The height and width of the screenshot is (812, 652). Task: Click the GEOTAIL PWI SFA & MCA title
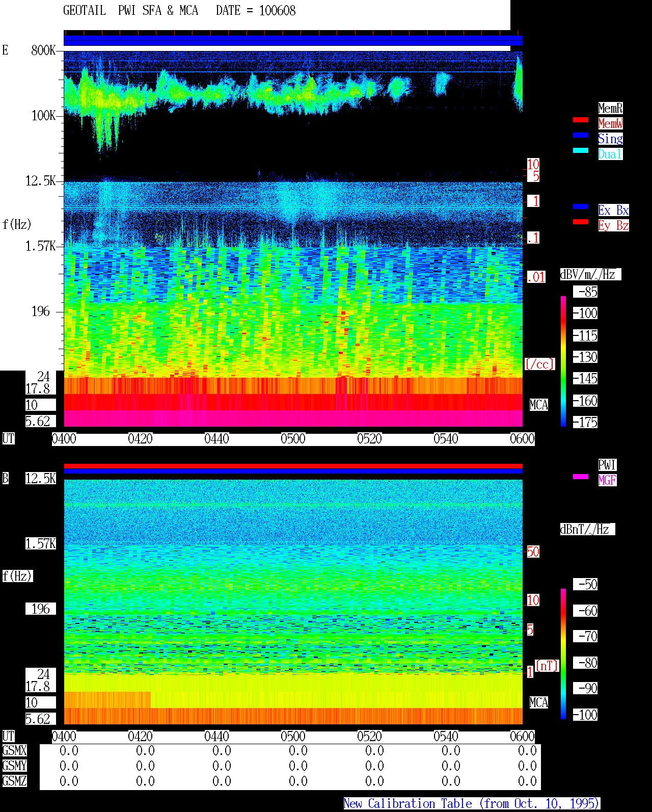pos(131,10)
